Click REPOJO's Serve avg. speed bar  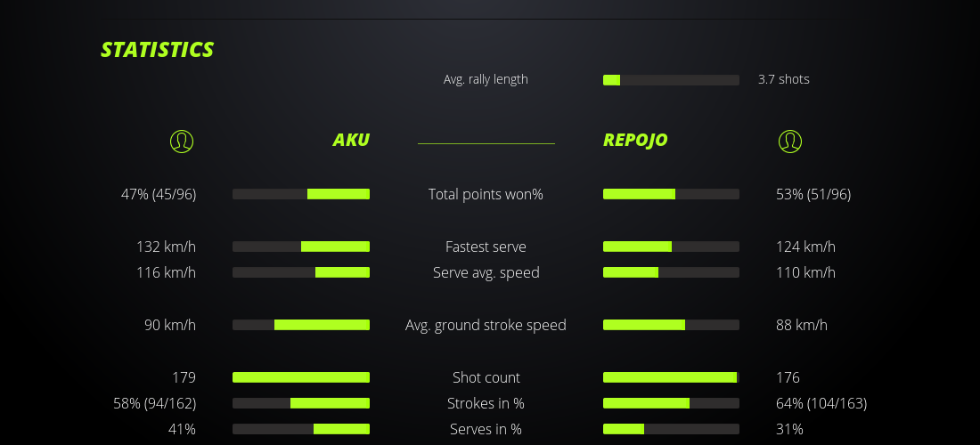(671, 272)
